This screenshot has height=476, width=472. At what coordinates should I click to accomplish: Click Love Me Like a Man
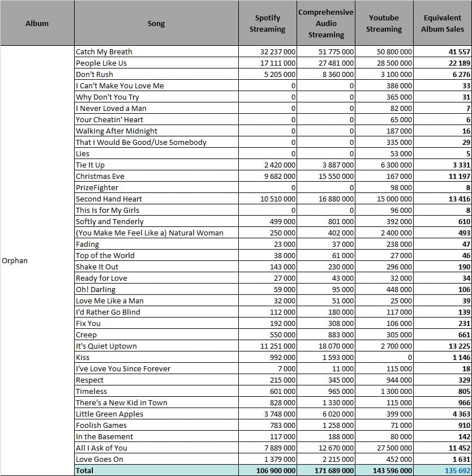(156, 301)
